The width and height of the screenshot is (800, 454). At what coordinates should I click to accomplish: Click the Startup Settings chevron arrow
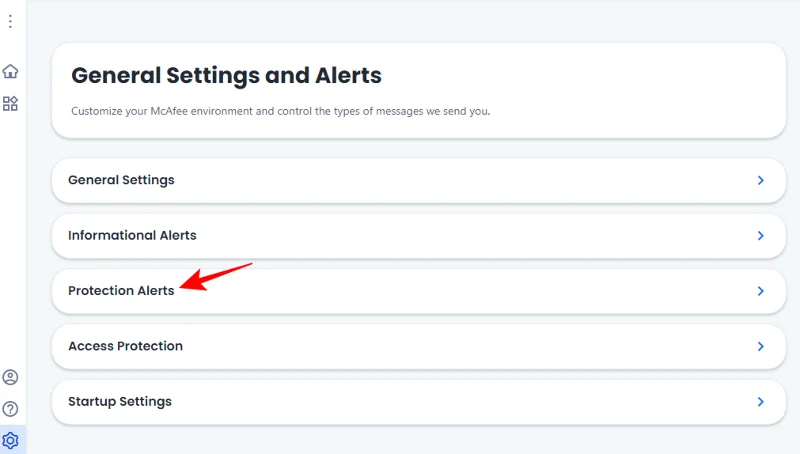[760, 402]
